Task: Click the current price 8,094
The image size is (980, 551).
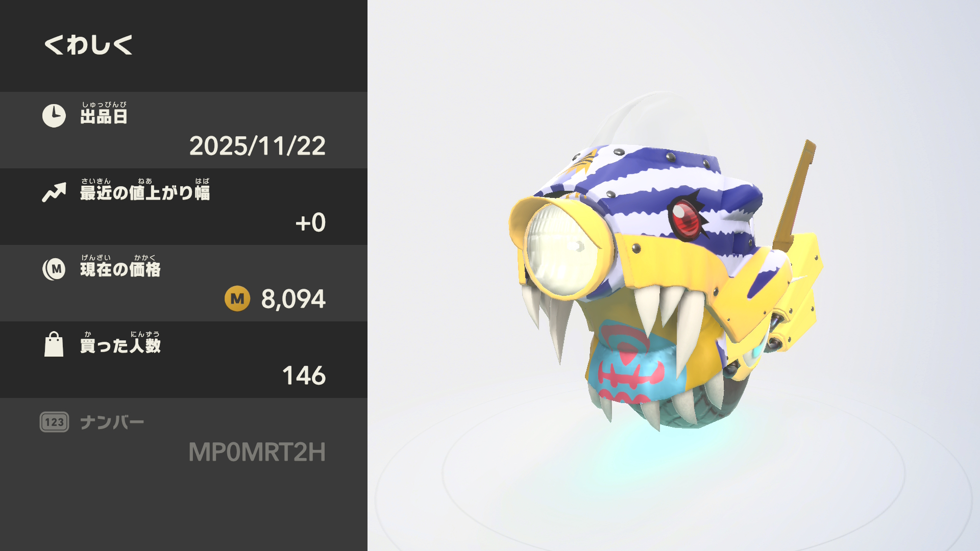Action: click(293, 299)
